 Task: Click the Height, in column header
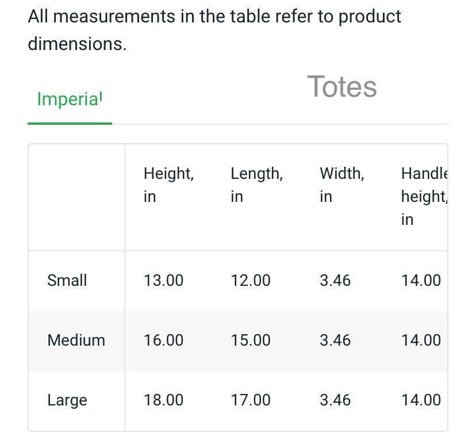coord(169,185)
